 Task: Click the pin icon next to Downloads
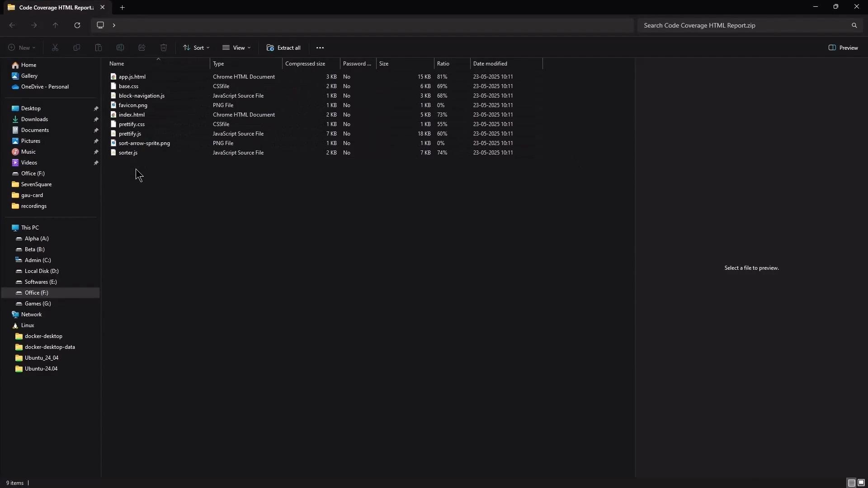coord(96,119)
